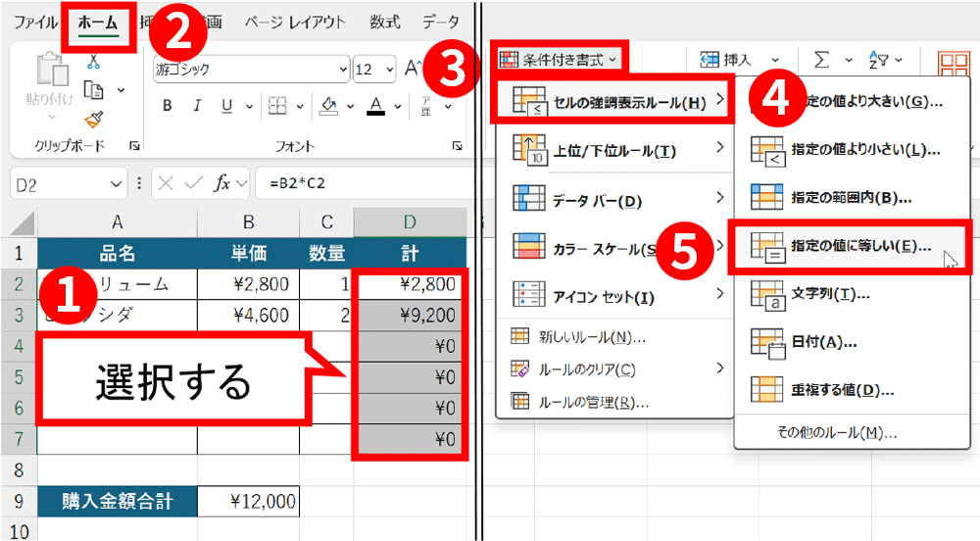Switch to the 数式 tab
The height and width of the screenshot is (541, 980).
pyautogui.click(x=384, y=23)
